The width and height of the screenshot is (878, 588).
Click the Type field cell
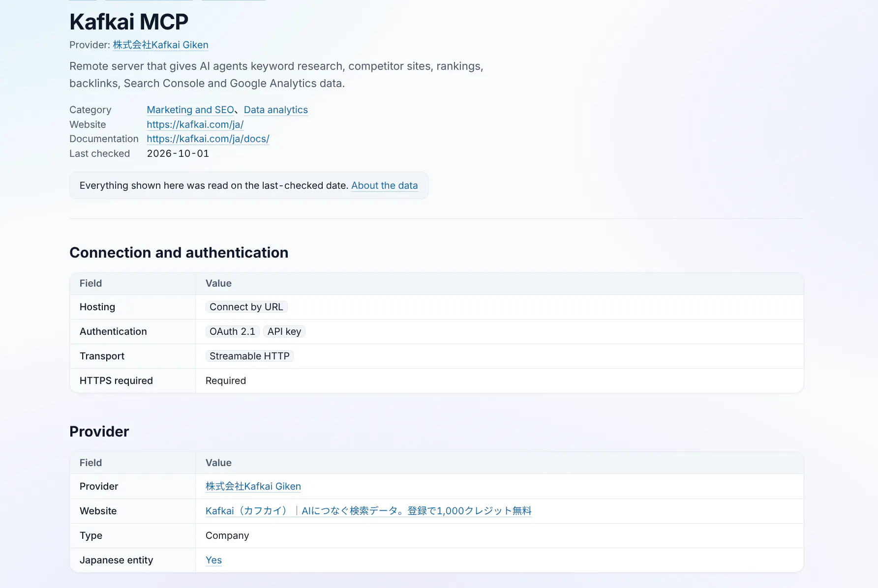(x=133, y=535)
